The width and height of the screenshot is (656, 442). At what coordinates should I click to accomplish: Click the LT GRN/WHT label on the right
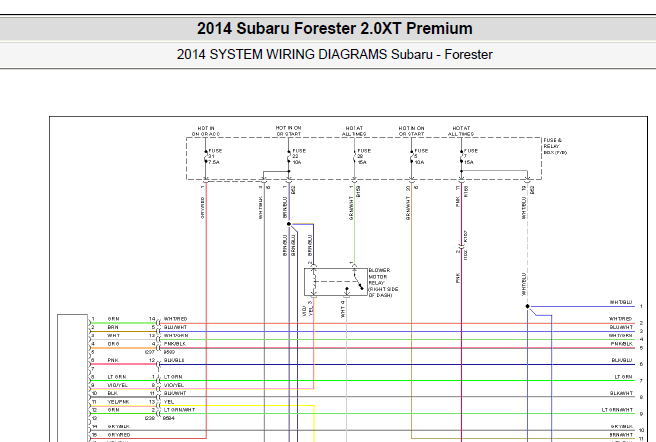pyautogui.click(x=617, y=410)
